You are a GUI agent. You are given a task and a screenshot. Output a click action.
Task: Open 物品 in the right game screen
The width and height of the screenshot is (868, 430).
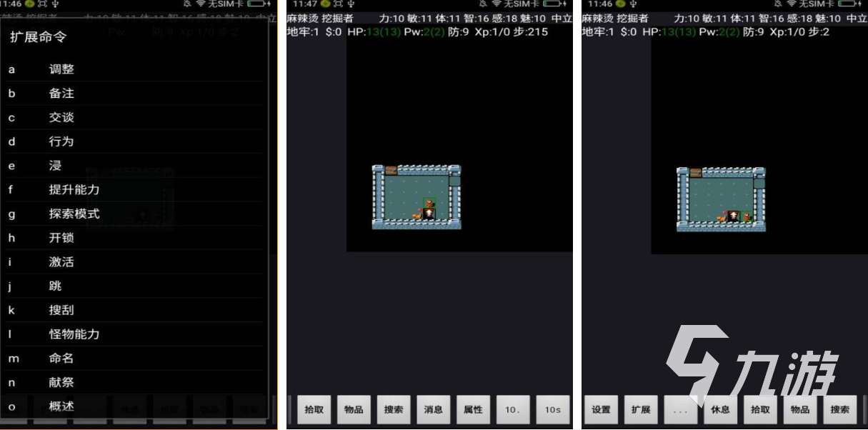point(800,410)
